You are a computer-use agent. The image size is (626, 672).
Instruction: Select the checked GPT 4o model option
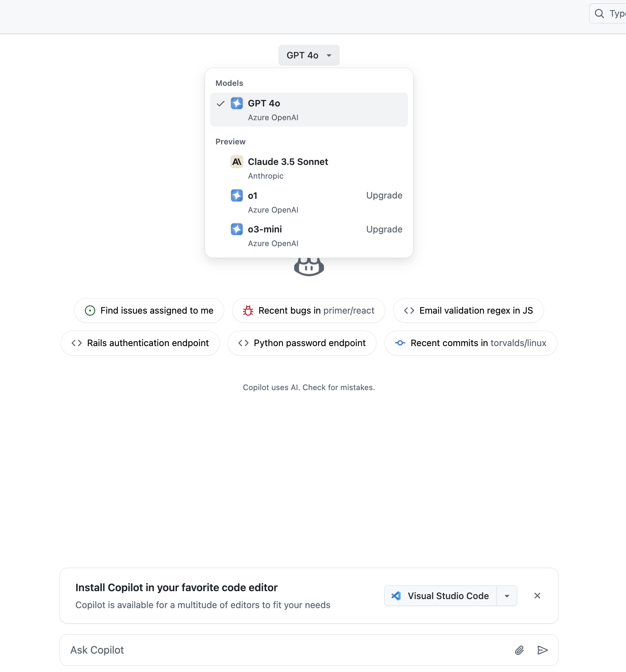(x=309, y=110)
